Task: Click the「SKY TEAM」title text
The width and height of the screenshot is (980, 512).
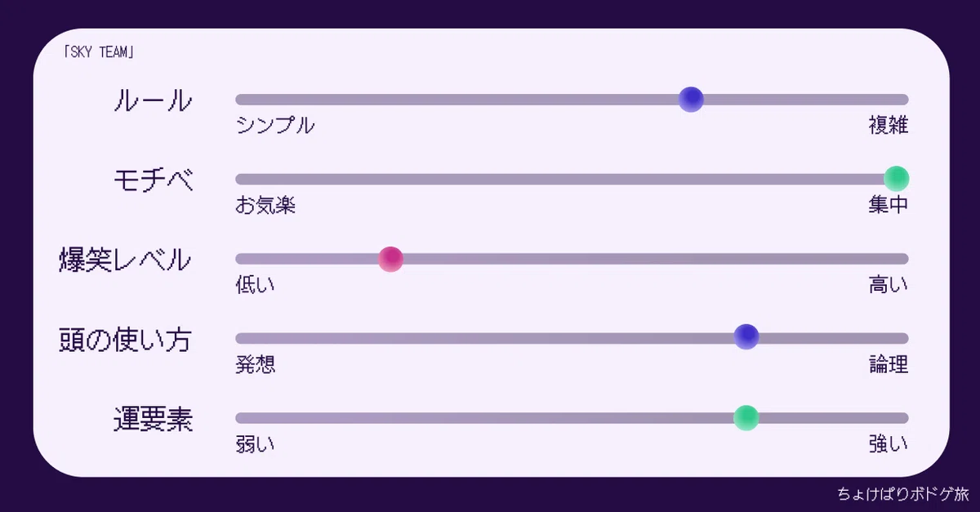Action: point(98,52)
